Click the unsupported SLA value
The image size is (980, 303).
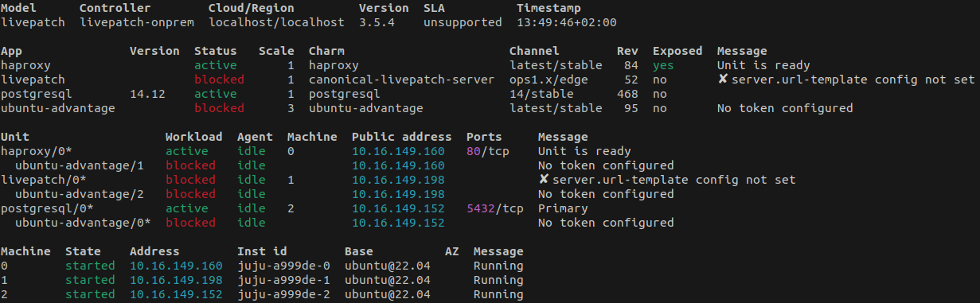pos(463,22)
